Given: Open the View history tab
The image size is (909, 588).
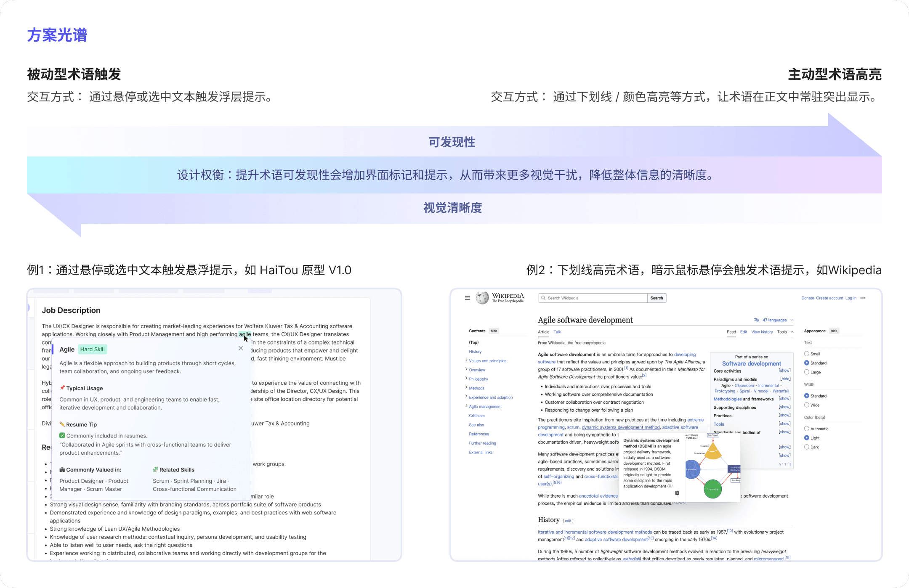Looking at the screenshot, I should pyautogui.click(x=762, y=332).
